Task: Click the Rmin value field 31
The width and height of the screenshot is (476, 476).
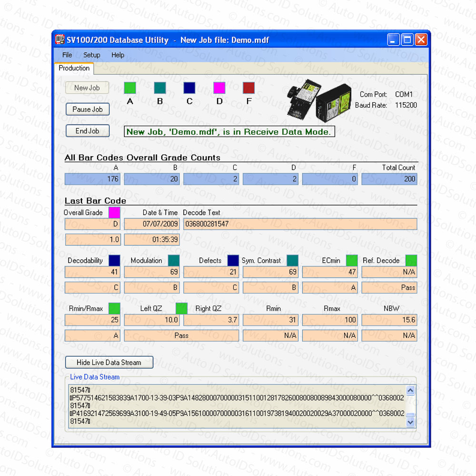Action: [x=270, y=320]
